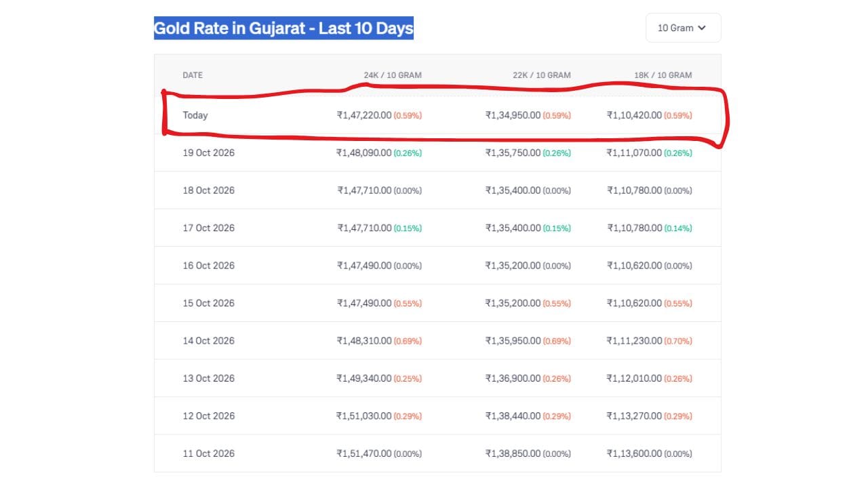
Task: Click the 18K price ₹1,11,230.00
Action: pyautogui.click(x=635, y=341)
